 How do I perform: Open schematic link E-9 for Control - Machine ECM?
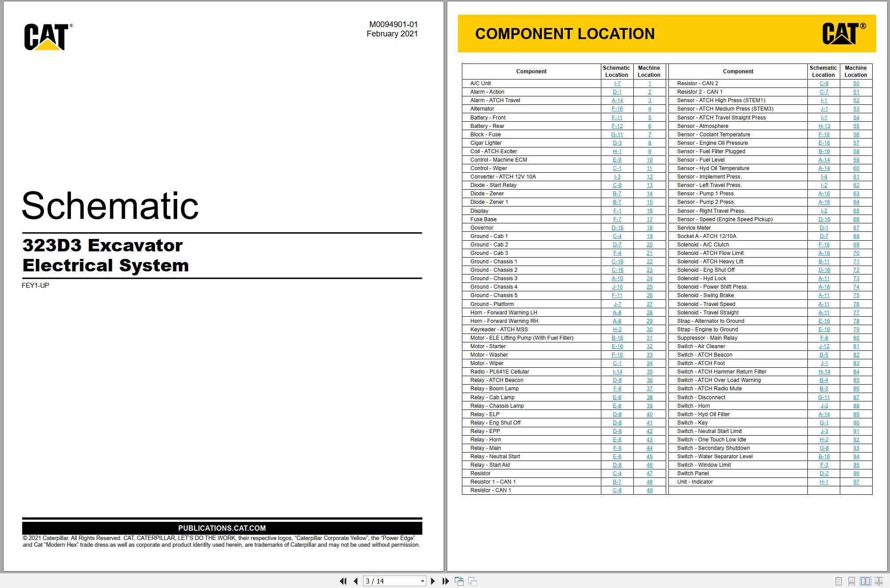[x=617, y=160]
